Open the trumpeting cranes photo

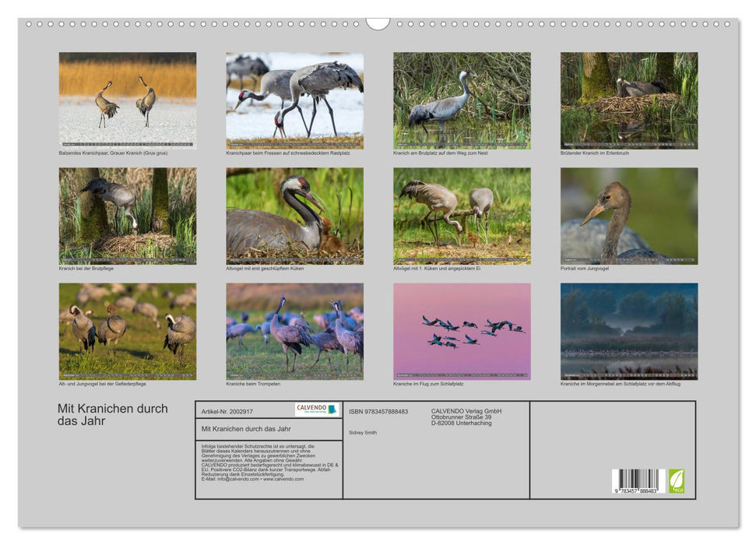(294, 331)
